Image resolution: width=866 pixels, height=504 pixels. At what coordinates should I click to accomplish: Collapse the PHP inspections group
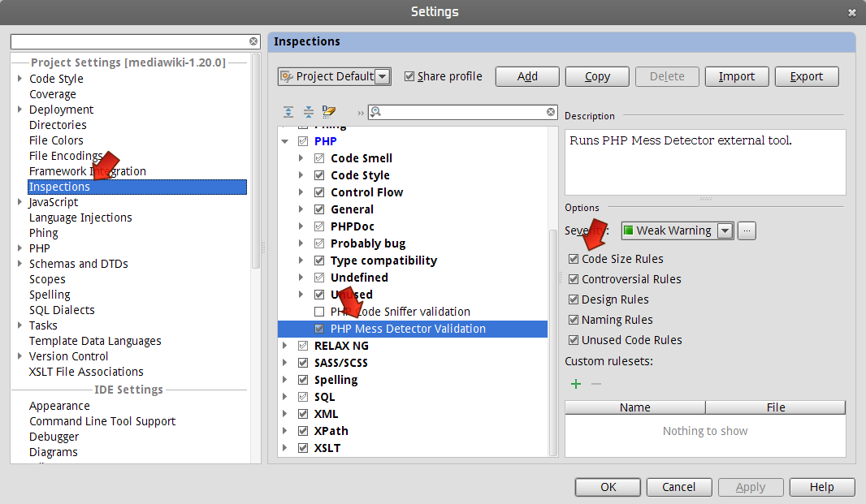point(285,142)
